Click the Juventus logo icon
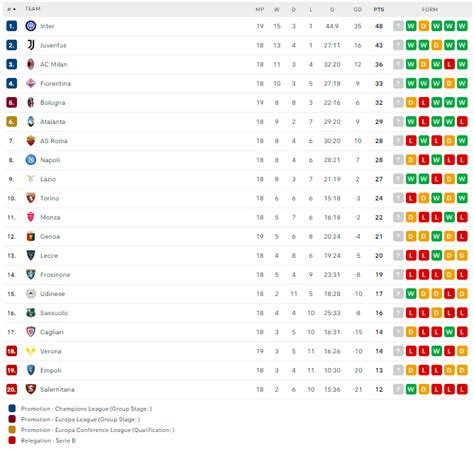Image resolution: width=474 pixels, height=449 pixels. (31, 45)
